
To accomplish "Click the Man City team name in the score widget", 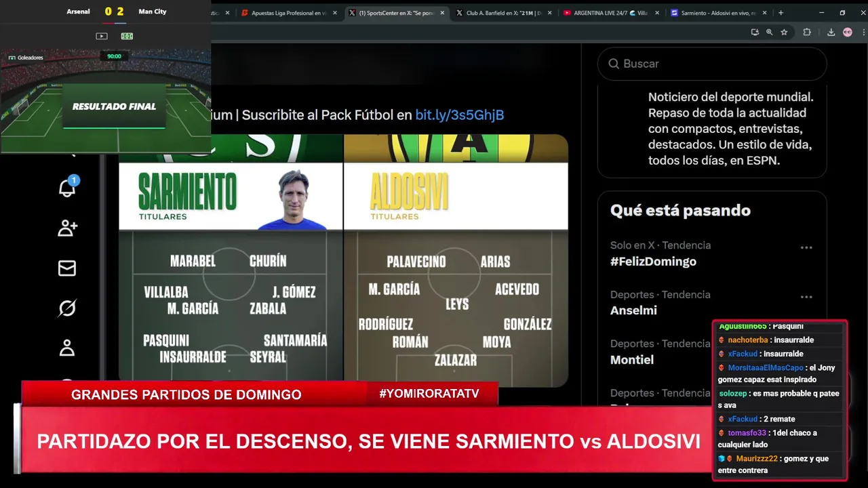I will (152, 12).
